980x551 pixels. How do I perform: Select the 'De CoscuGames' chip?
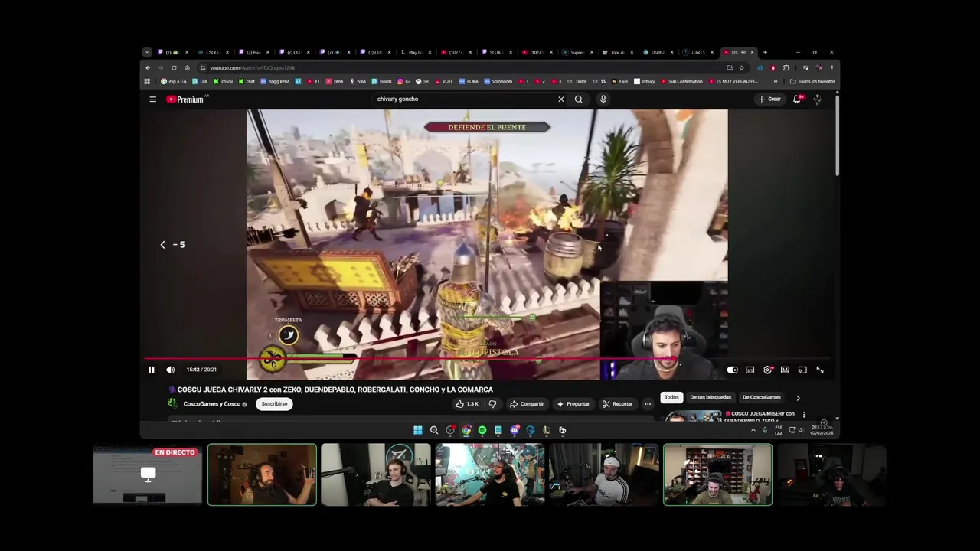pyautogui.click(x=762, y=397)
